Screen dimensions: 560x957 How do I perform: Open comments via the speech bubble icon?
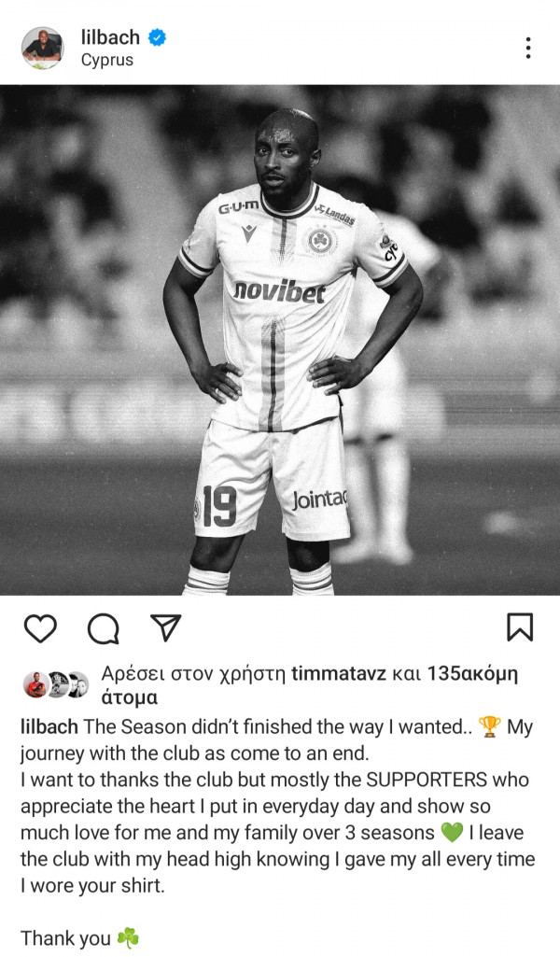tap(103, 628)
